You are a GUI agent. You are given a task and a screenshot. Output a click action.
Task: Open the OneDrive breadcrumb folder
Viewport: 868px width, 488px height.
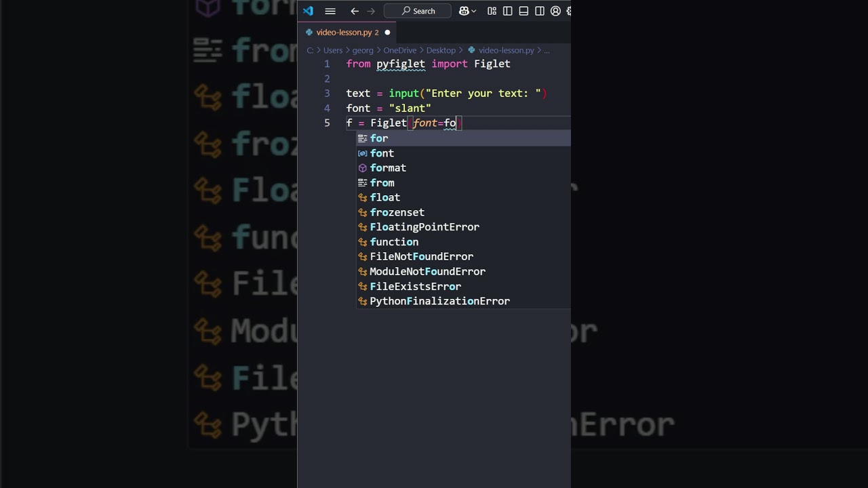point(399,50)
